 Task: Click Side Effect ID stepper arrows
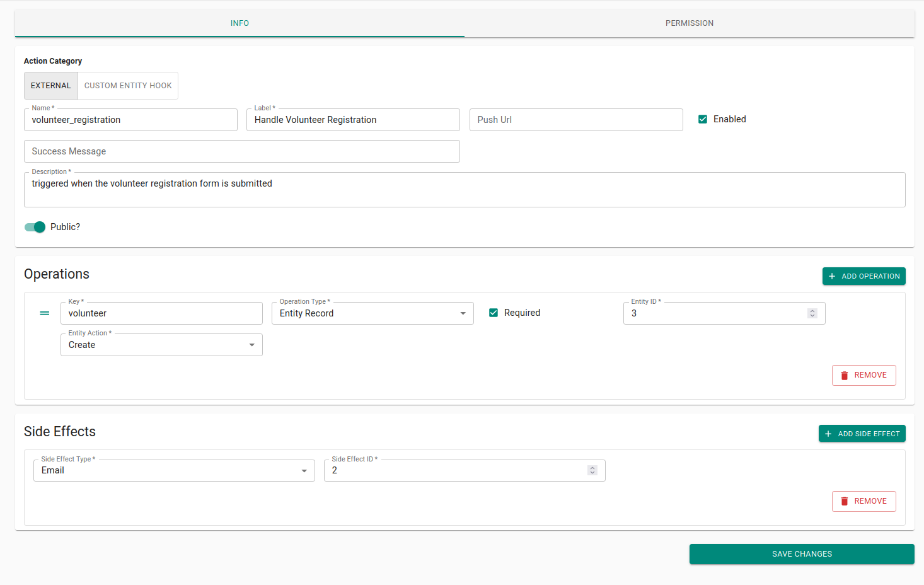tap(592, 470)
